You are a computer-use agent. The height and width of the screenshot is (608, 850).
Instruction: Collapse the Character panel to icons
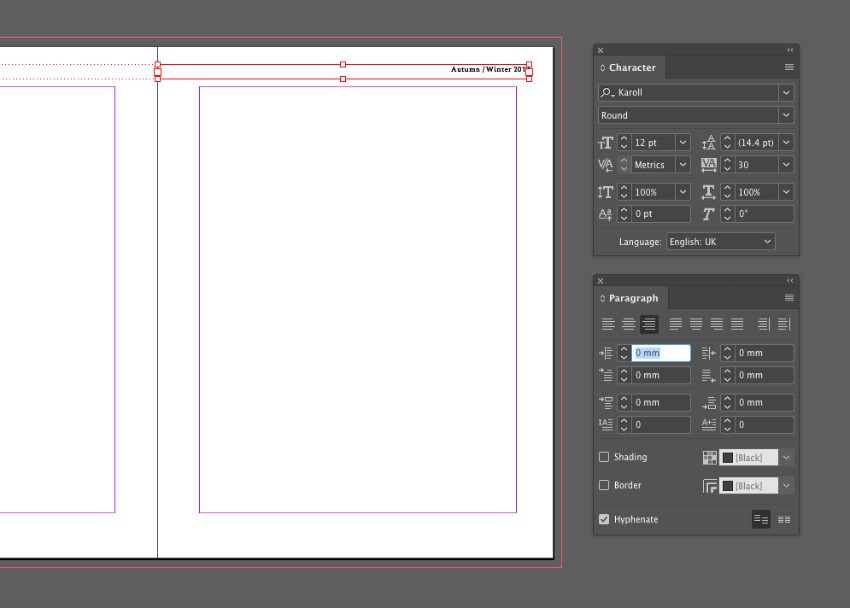click(790, 50)
